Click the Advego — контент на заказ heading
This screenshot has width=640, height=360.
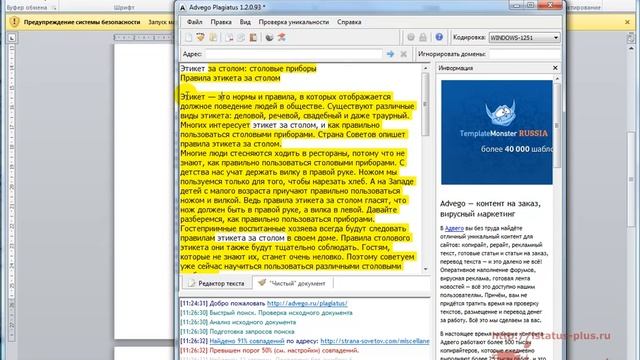pos(490,208)
